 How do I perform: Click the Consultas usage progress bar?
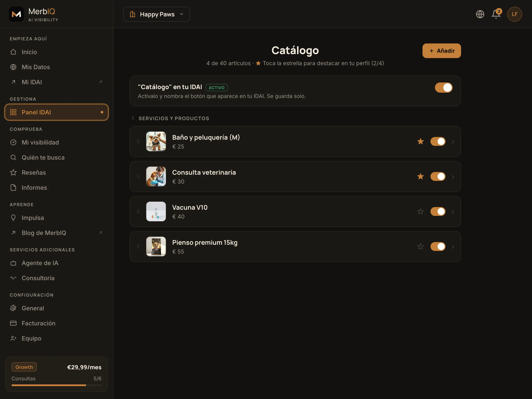tap(57, 385)
